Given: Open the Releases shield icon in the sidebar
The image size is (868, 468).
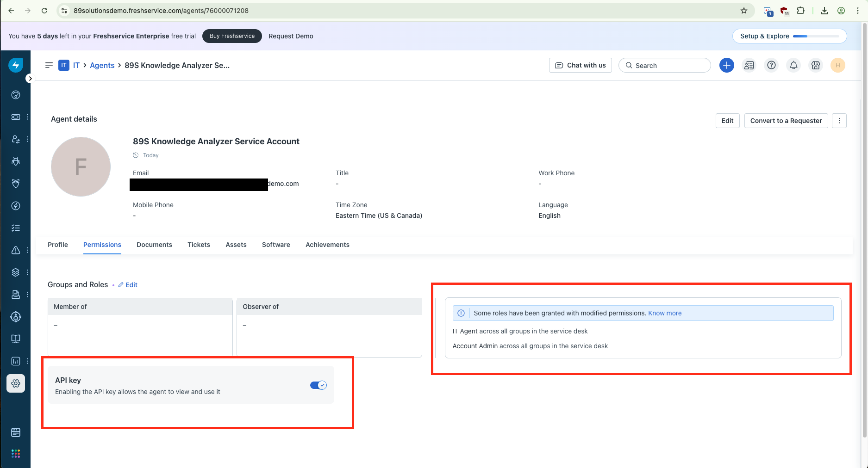Looking at the screenshot, I should [x=16, y=184].
